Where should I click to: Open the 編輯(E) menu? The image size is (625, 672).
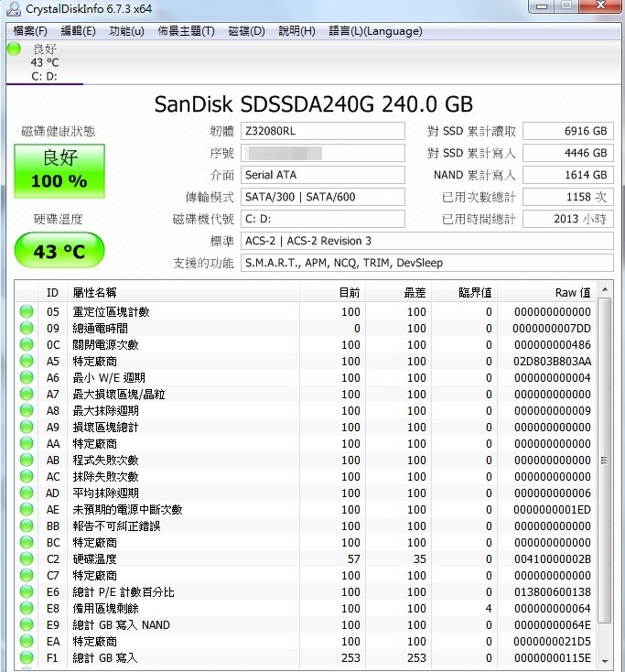pyautogui.click(x=79, y=31)
